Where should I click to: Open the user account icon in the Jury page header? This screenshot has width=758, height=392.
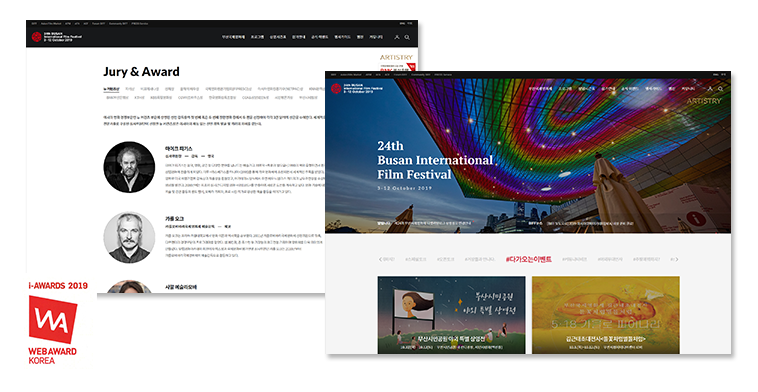point(397,37)
